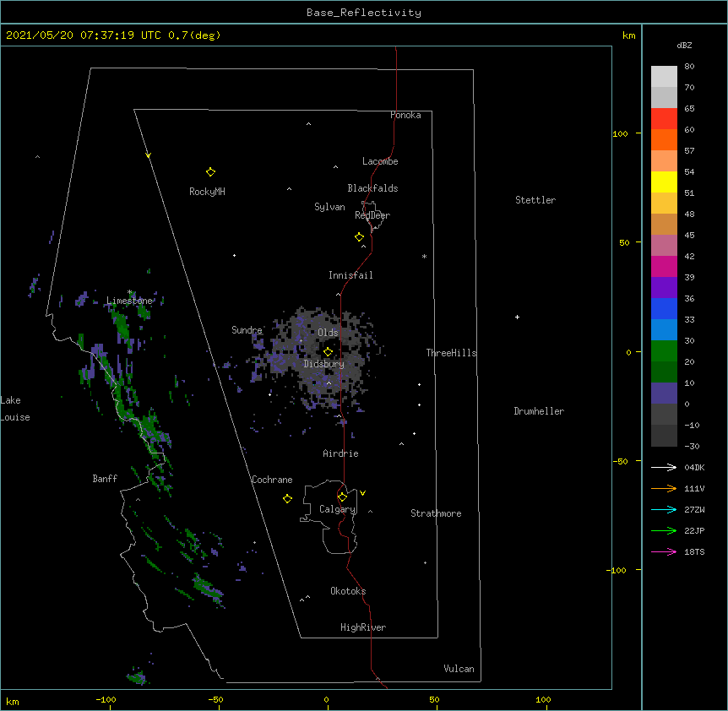Image resolution: width=728 pixels, height=711 pixels.
Task: Select the yellow diamond marker below RedDeer
Action: (359, 237)
